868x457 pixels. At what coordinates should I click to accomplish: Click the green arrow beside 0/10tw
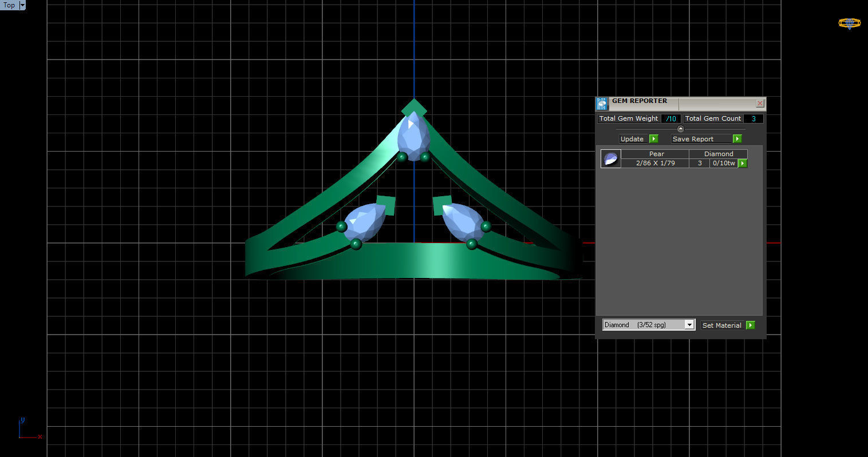(743, 164)
